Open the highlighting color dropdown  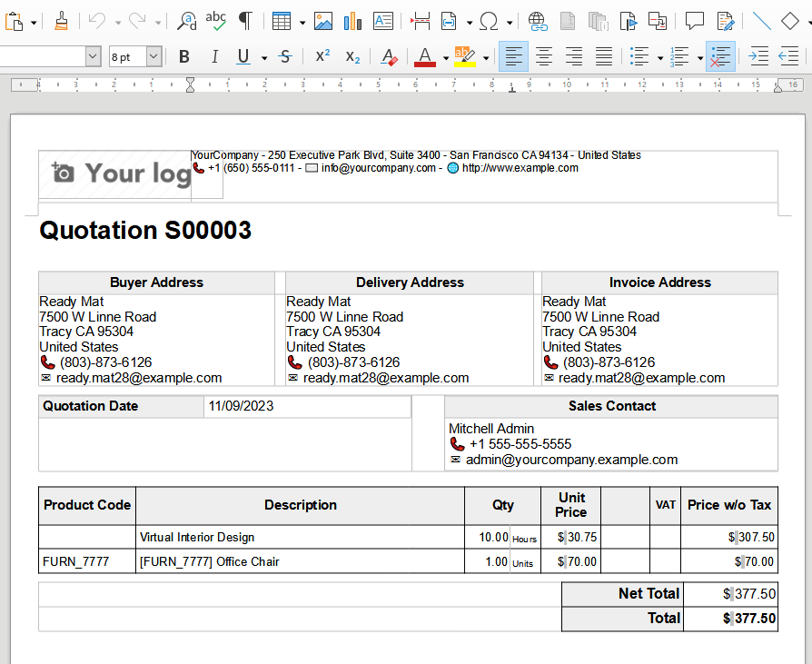486,57
